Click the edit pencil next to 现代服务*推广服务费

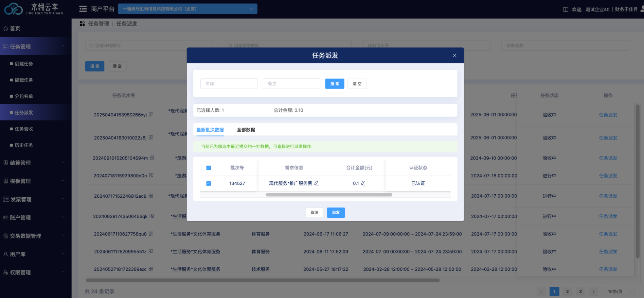pyautogui.click(x=317, y=183)
